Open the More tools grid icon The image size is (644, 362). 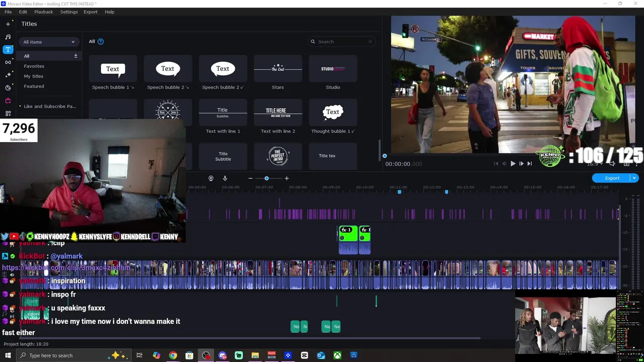tap(8, 114)
